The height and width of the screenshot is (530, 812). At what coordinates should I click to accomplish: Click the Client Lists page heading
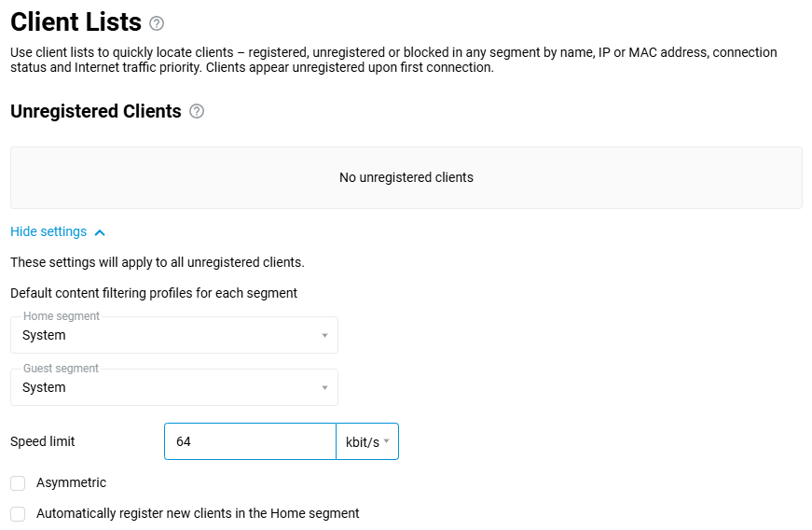pos(76,22)
